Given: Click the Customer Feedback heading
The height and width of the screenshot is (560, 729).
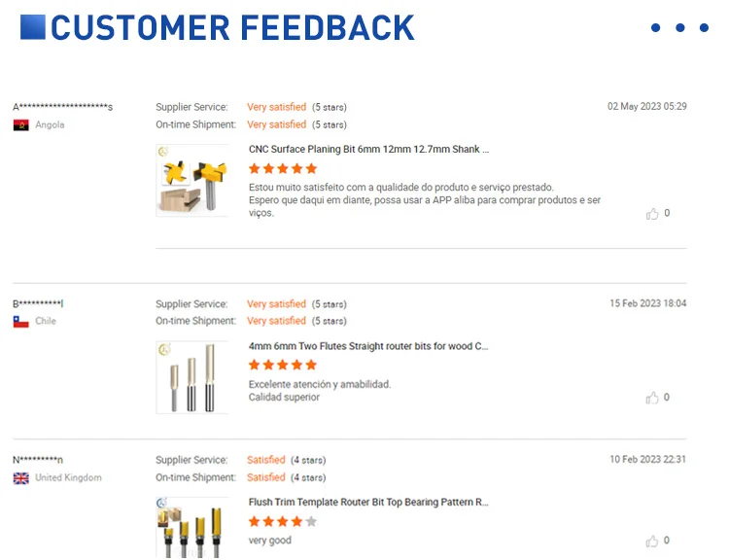Looking at the screenshot, I should click(x=232, y=27).
